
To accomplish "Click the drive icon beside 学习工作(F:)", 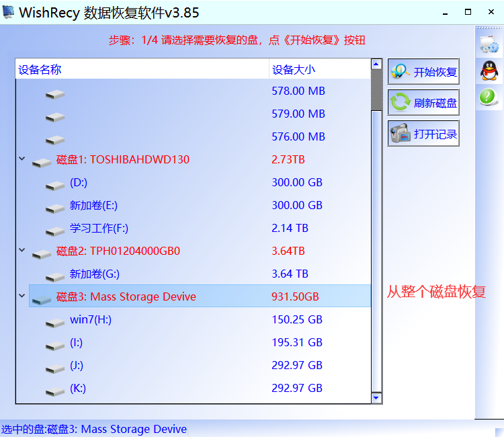I will [x=55, y=231].
